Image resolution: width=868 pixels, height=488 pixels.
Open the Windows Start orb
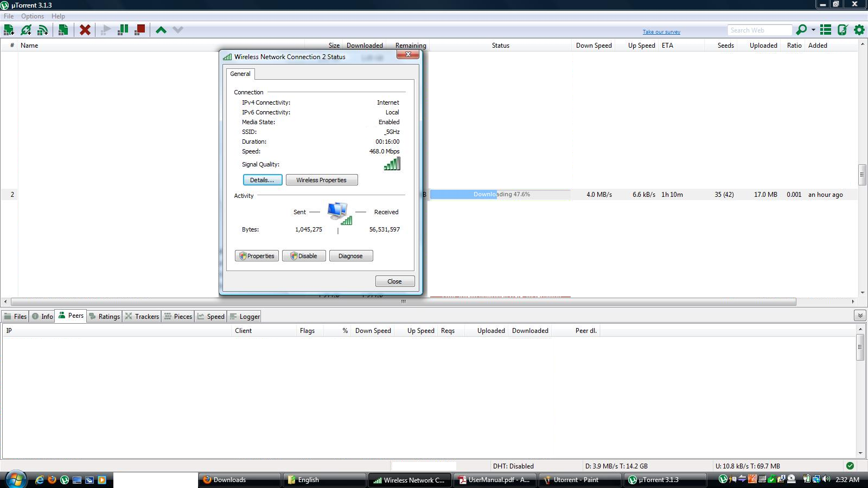[16, 479]
